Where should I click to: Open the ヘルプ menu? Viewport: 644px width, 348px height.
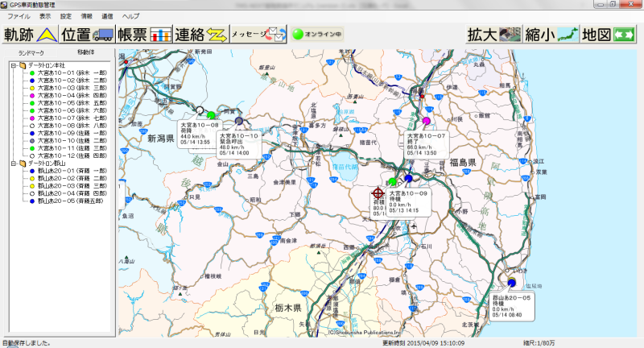[130, 16]
